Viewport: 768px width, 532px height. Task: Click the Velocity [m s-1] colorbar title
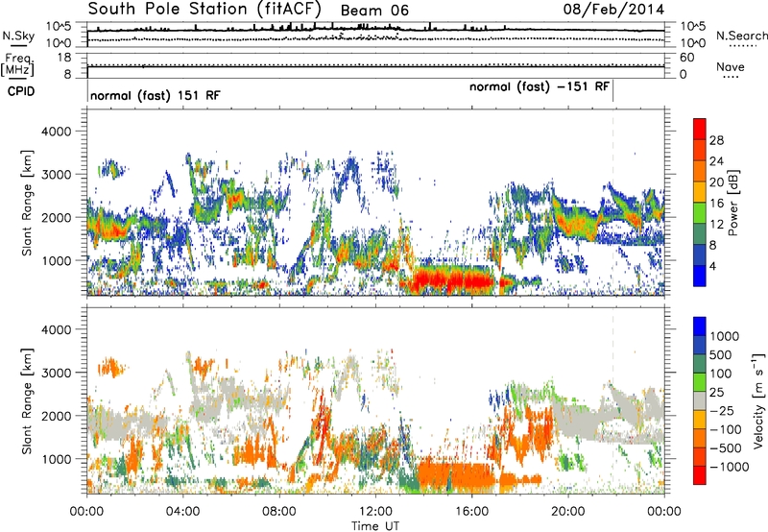click(758, 400)
